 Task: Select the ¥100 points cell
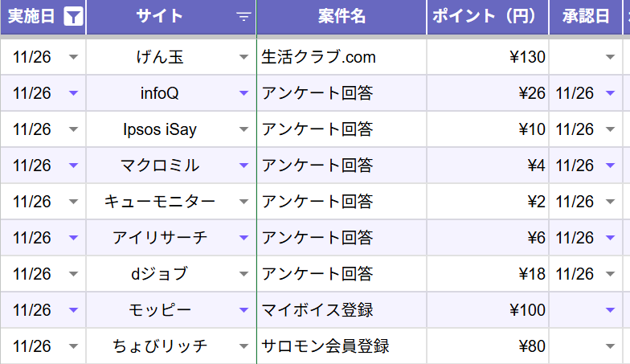pos(488,310)
